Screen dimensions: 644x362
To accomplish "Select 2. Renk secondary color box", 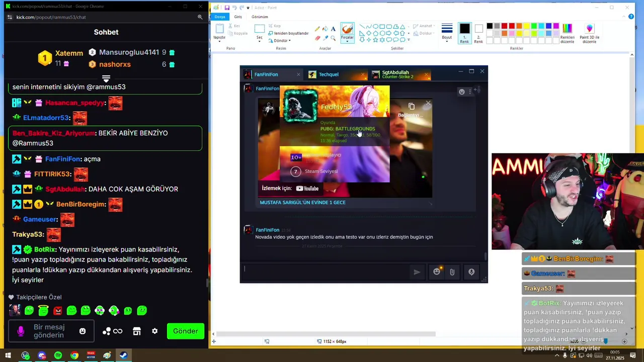I will (x=478, y=33).
